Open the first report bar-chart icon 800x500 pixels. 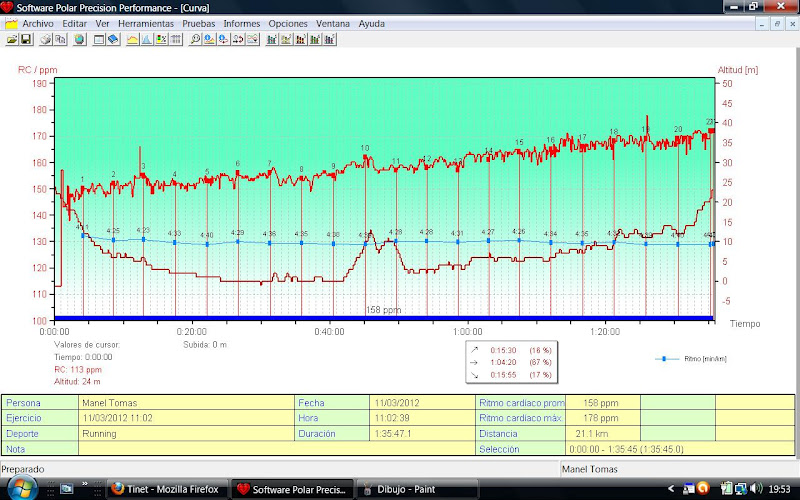272,39
